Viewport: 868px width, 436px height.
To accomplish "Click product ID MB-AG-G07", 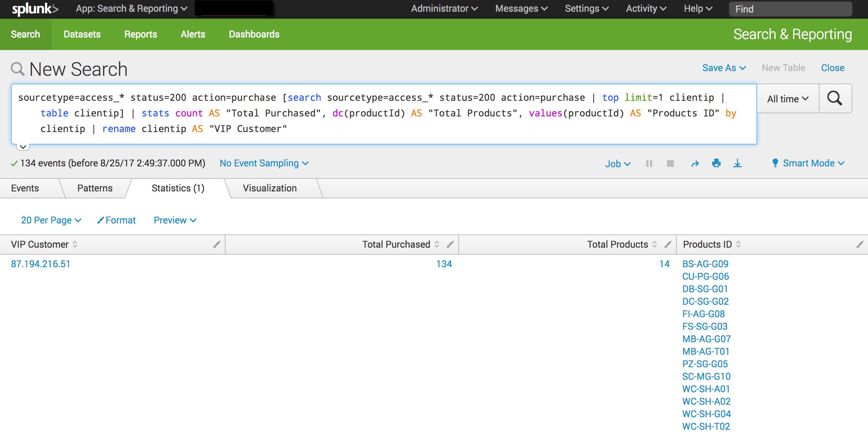I will tap(707, 339).
